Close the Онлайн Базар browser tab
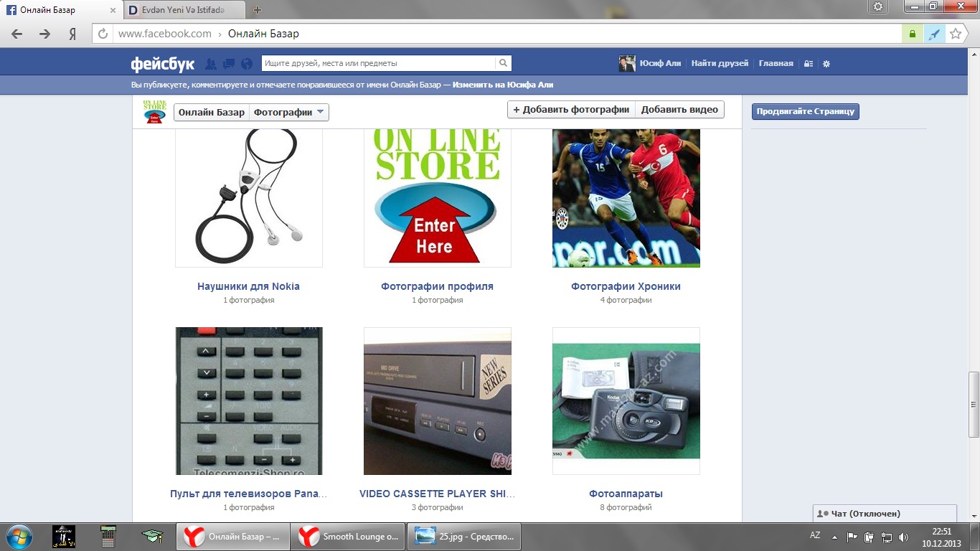This screenshot has height=551, width=980. (x=113, y=10)
